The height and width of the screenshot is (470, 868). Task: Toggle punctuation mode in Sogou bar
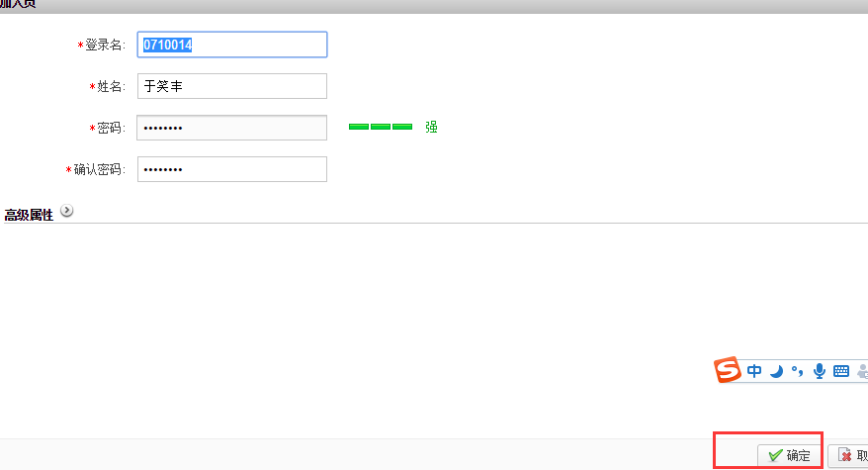click(798, 371)
